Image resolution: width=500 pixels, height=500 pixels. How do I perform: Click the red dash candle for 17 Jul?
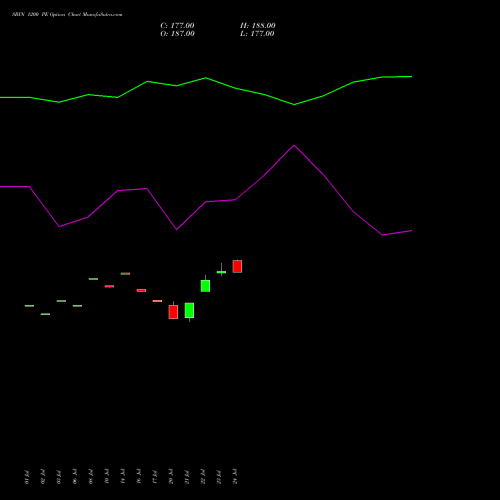click(x=157, y=301)
